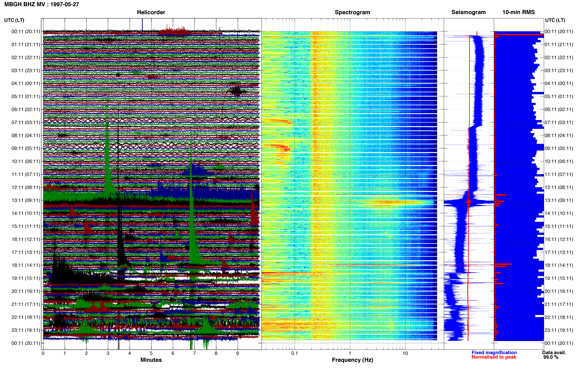Click the 'Frequency (Hz)' axis label
The height and width of the screenshot is (368, 588).
352,360
